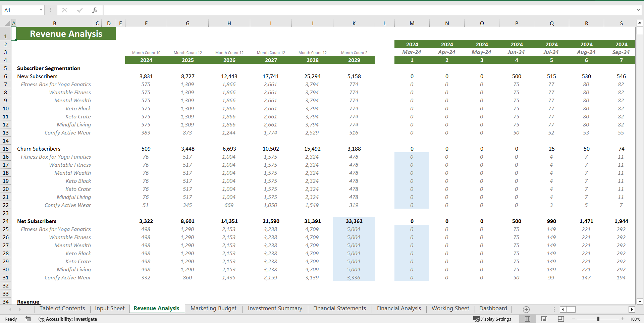Open the Financial Statements sheet tab
644x324 pixels.
click(x=339, y=309)
